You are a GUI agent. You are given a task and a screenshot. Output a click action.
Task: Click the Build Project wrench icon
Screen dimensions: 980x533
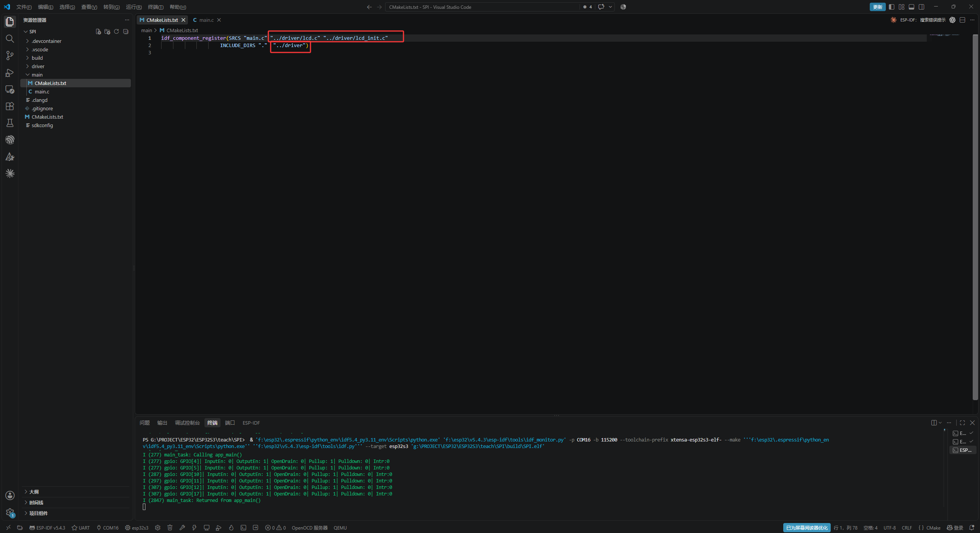click(x=182, y=528)
